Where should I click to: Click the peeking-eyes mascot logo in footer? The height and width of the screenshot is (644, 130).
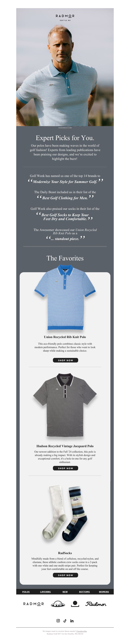click(58, 604)
